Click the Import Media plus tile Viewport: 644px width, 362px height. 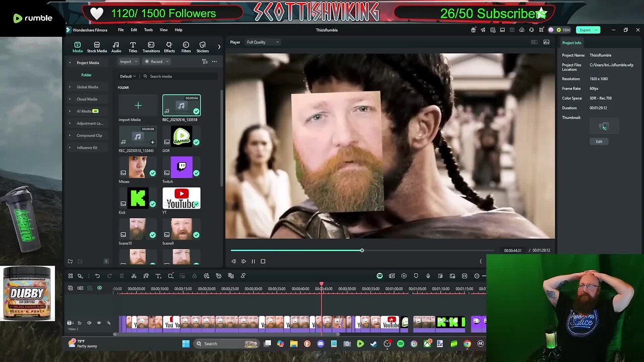(138, 105)
